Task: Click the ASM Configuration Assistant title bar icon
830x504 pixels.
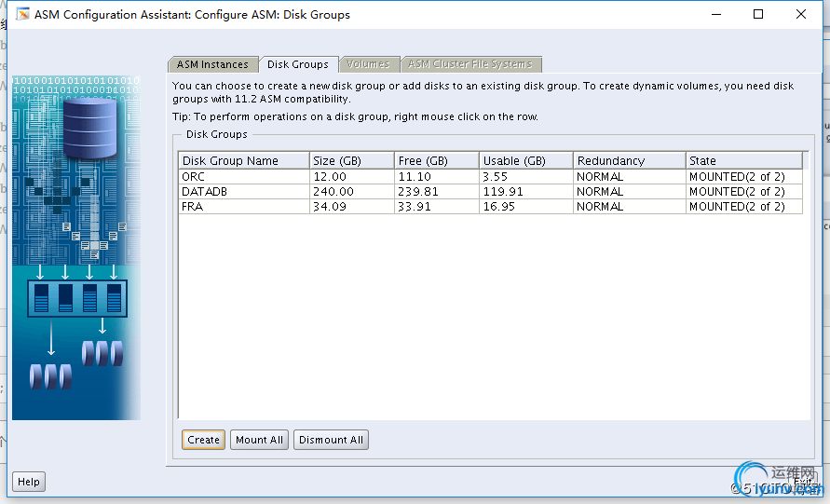Action: 22,14
